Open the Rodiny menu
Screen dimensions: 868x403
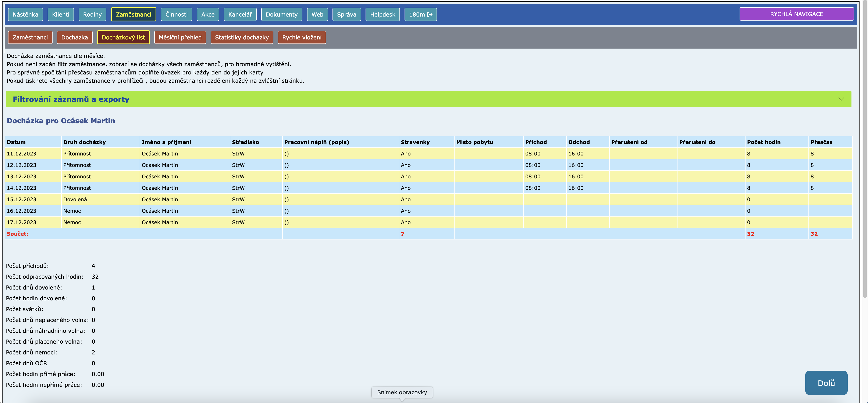click(x=92, y=14)
